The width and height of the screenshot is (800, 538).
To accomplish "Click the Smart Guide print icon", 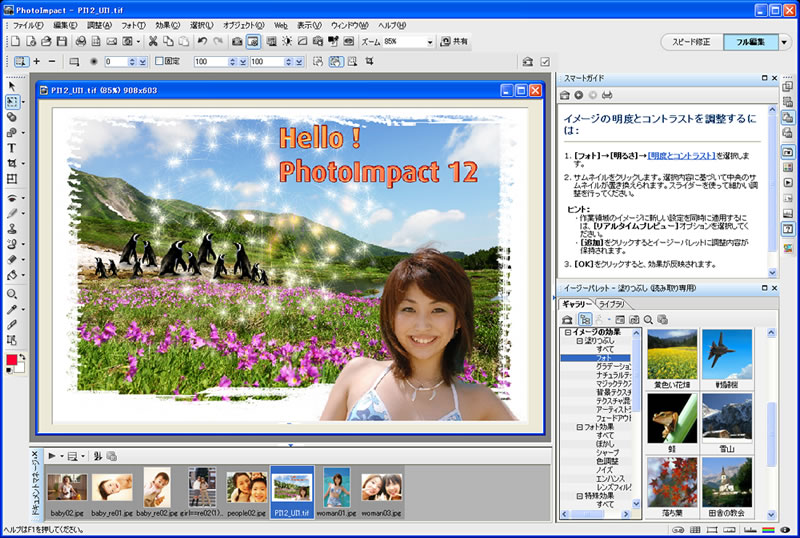I will [x=607, y=95].
